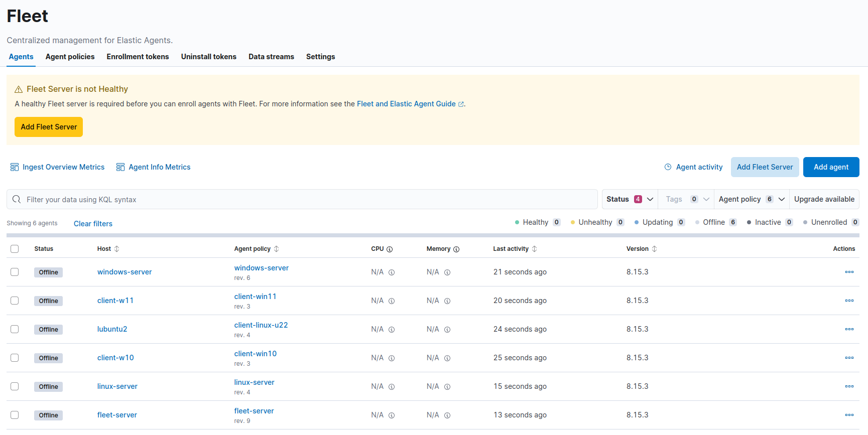Click the CPU column info icon
Screen dimensions: 868x435
(x=390, y=249)
